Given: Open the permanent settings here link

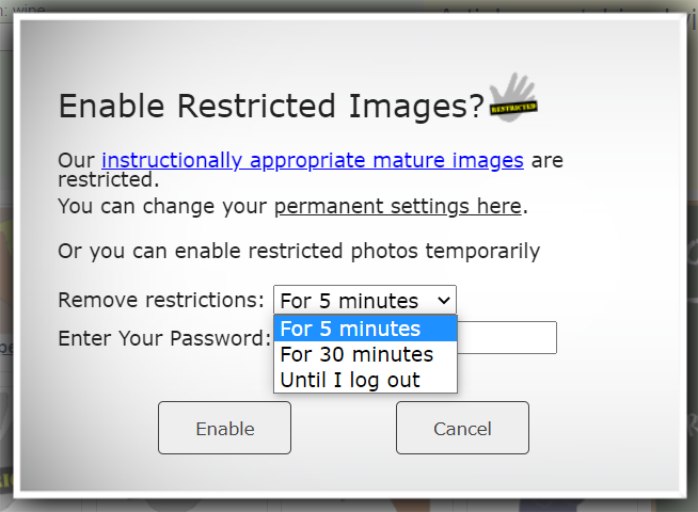Looking at the screenshot, I should pos(398,206).
